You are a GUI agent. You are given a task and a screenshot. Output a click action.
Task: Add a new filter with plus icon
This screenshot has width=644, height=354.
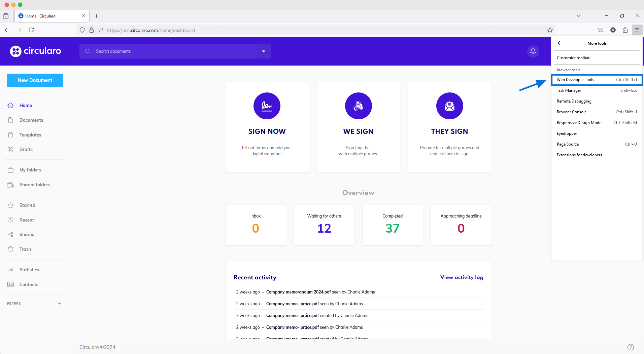tap(60, 303)
